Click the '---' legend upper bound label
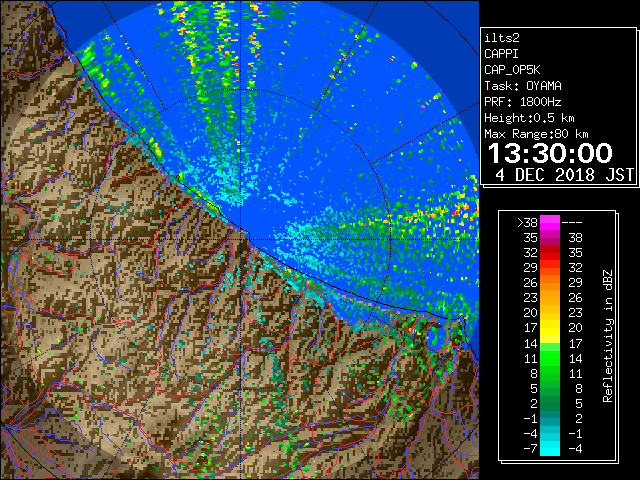Image resolution: width=640 pixels, height=480 pixels. click(x=572, y=223)
